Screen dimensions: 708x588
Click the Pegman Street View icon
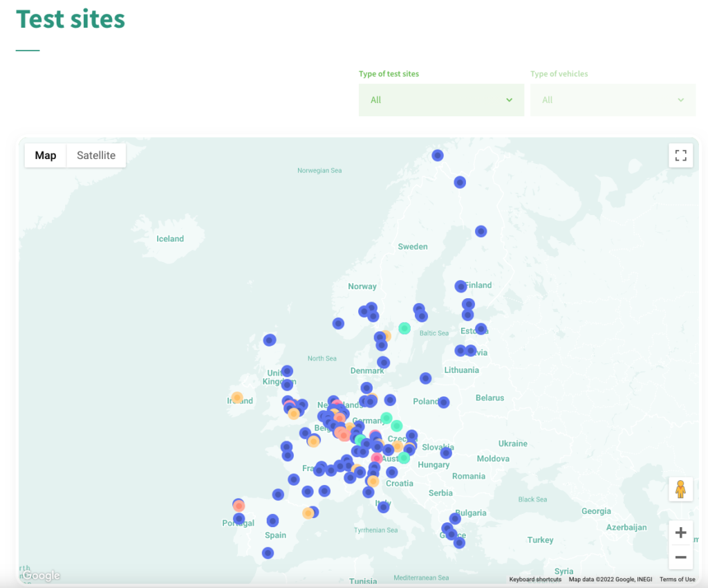click(x=680, y=489)
